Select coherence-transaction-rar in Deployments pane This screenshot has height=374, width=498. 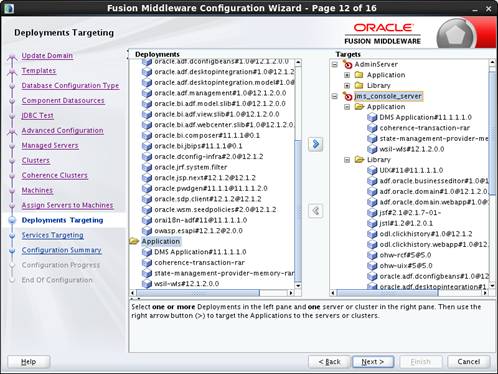199,263
